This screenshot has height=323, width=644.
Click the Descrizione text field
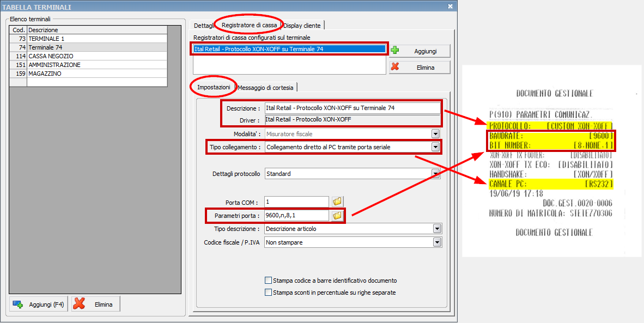[x=352, y=108]
